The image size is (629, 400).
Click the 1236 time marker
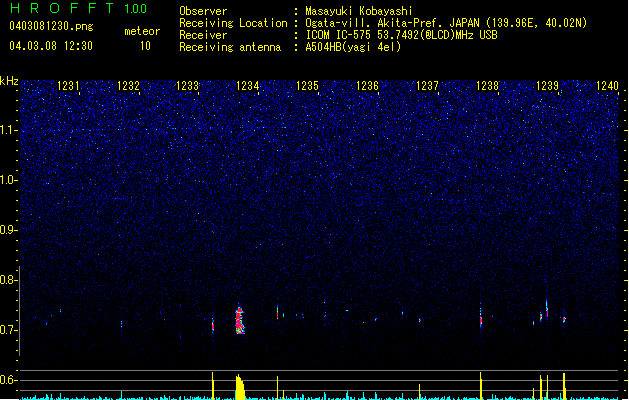(x=367, y=86)
